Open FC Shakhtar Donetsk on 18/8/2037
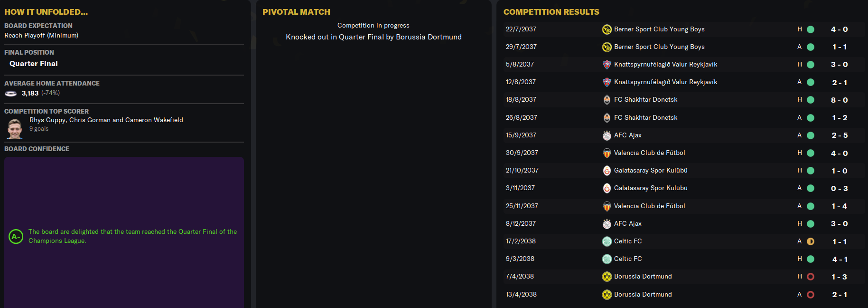This screenshot has height=308, width=868. click(645, 100)
